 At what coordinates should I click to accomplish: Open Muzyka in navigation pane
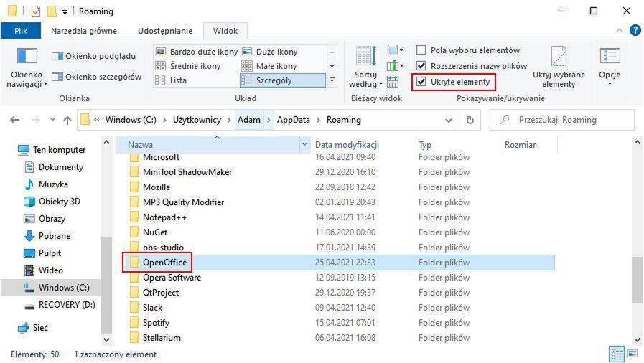click(46, 184)
